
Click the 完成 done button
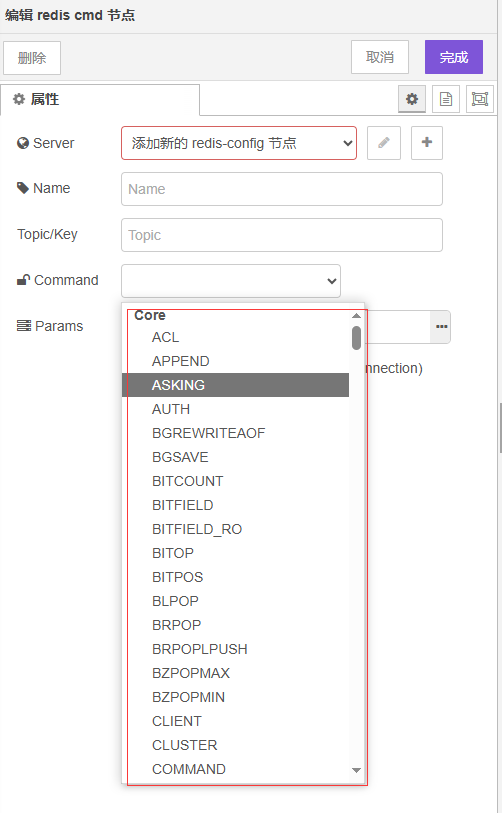[x=454, y=57]
